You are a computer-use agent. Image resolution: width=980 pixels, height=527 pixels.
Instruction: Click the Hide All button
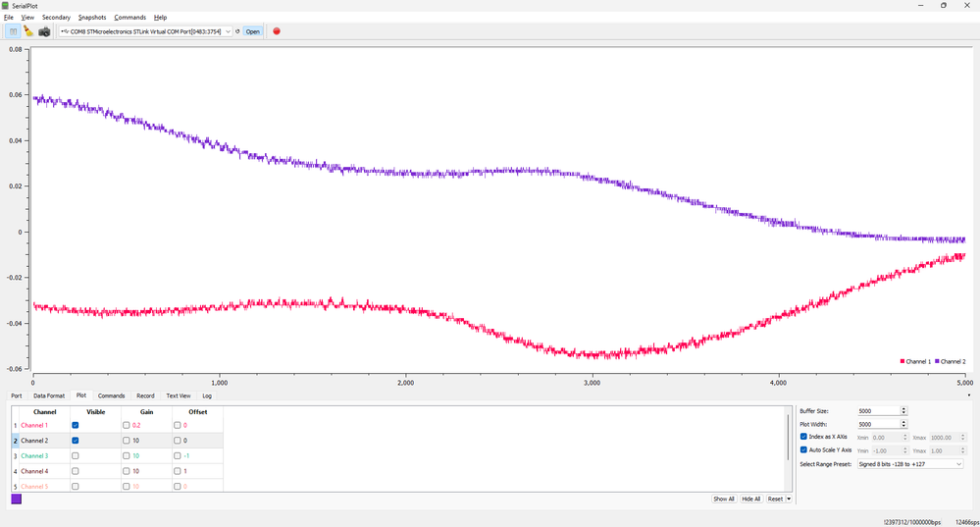tap(750, 499)
